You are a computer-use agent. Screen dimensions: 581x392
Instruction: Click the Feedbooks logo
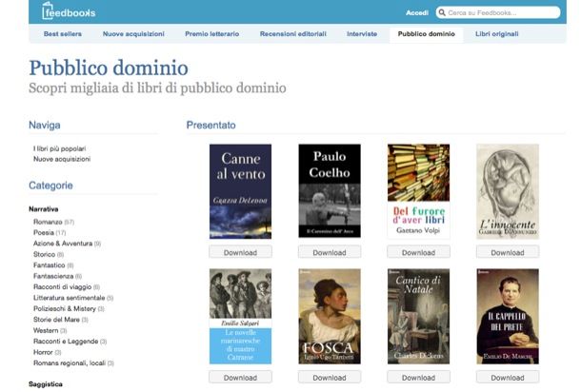tap(69, 11)
